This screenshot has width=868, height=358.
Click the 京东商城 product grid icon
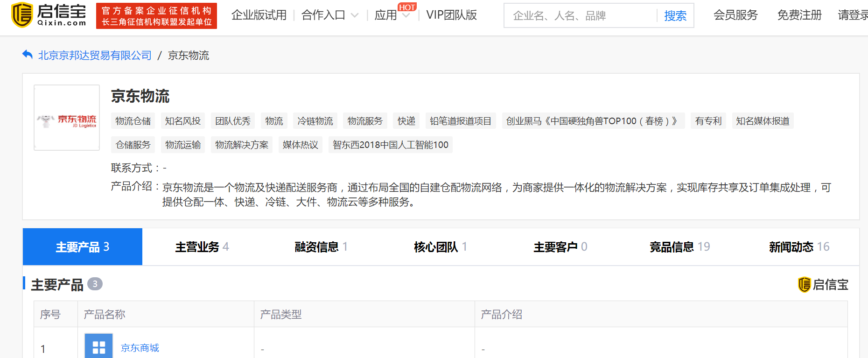(x=98, y=347)
